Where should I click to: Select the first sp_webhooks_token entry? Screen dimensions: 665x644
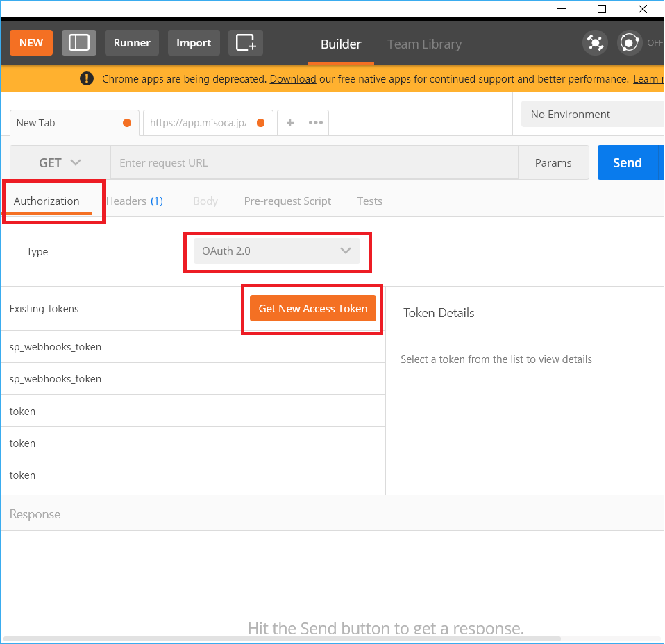(193, 347)
